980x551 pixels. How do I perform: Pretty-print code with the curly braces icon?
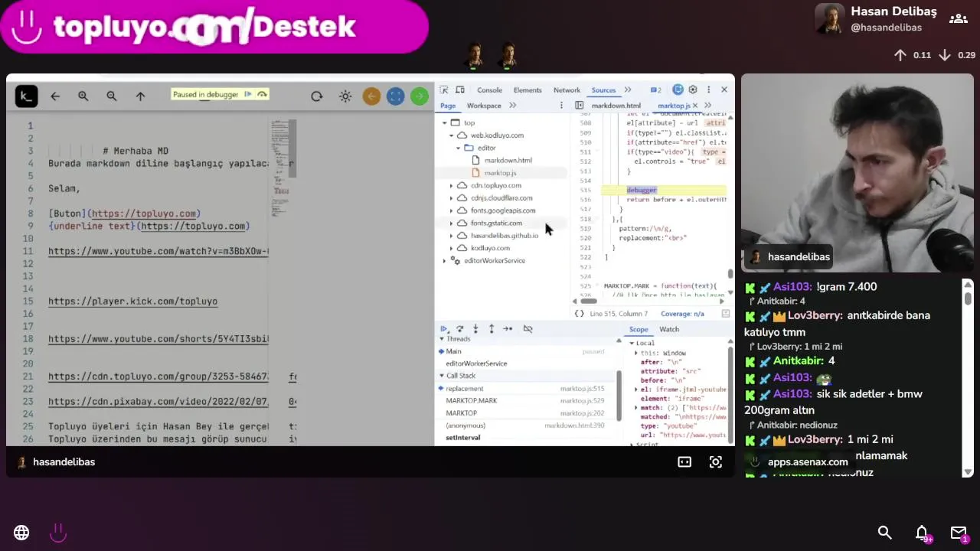[580, 314]
